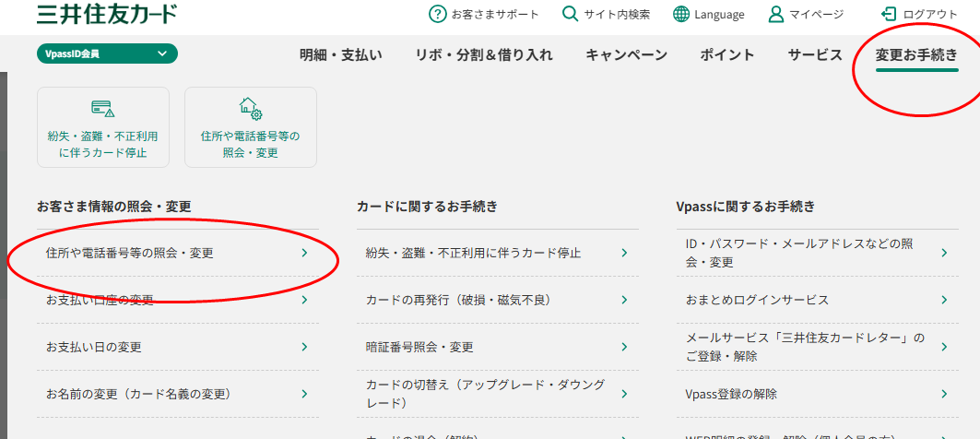
Task: Select 紛失・盗難・不正利用に伴うカード停止 in the list
Action: (x=498, y=253)
